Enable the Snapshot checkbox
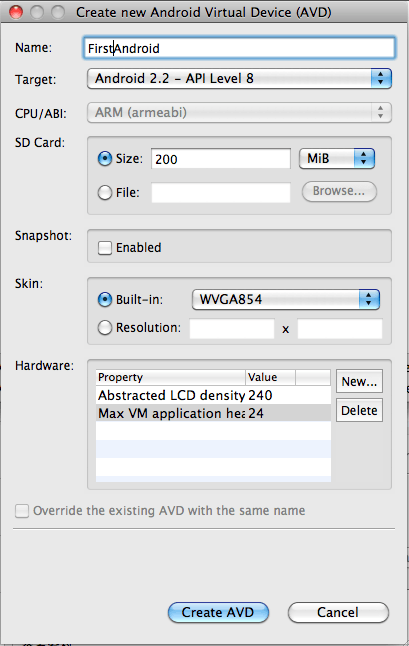The image size is (409, 646). (x=105, y=248)
